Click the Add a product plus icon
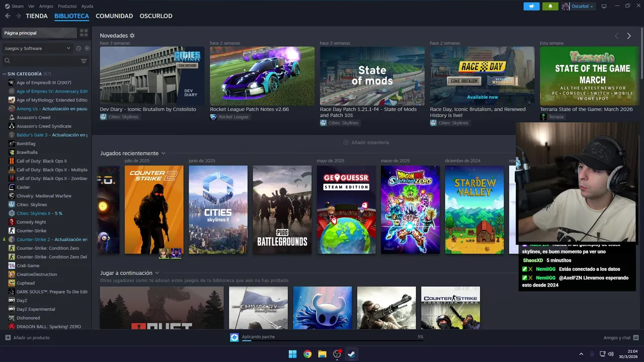Screen dimensions: 644x362 [x=8, y=337]
